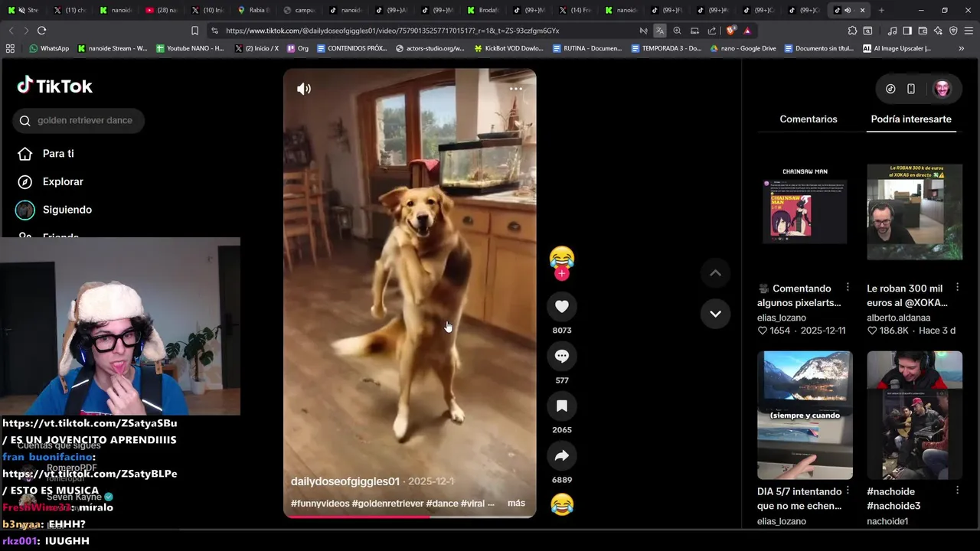Expand the caption with más

coord(516,503)
